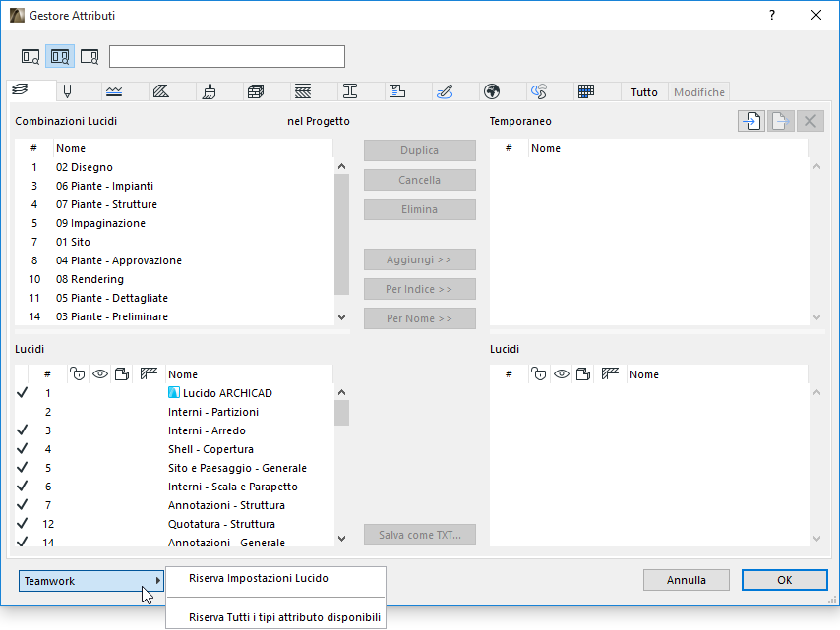Toggle checkmark for Shell - Copertura layer

tap(22, 449)
